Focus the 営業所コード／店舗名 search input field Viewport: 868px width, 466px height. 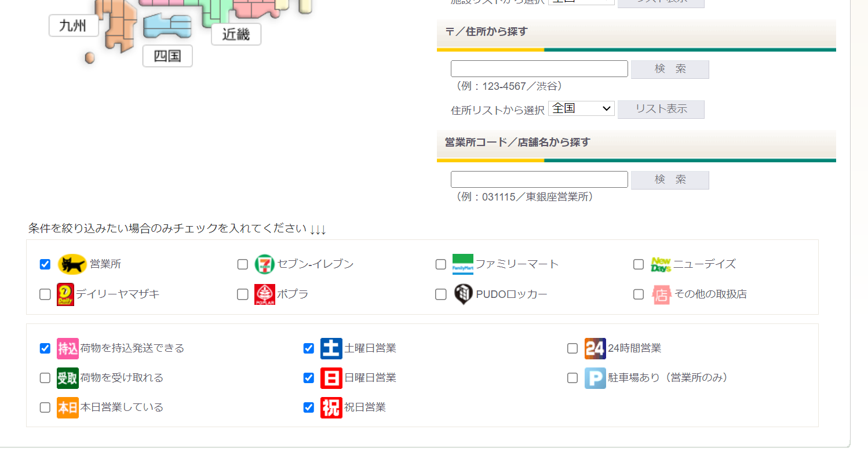[x=539, y=180]
